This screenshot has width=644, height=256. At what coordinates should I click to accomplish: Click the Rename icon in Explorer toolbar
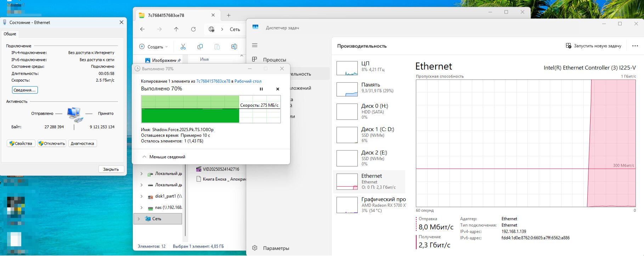coord(234,47)
